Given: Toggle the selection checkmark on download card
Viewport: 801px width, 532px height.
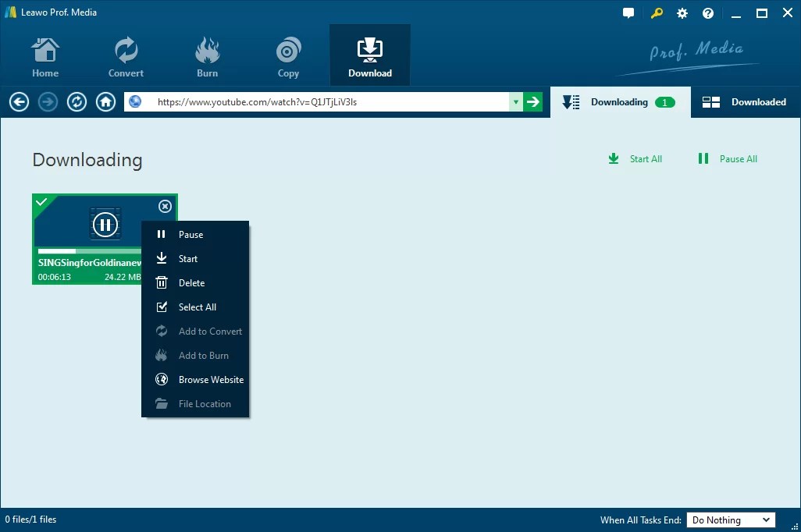Looking at the screenshot, I should pos(41,202).
